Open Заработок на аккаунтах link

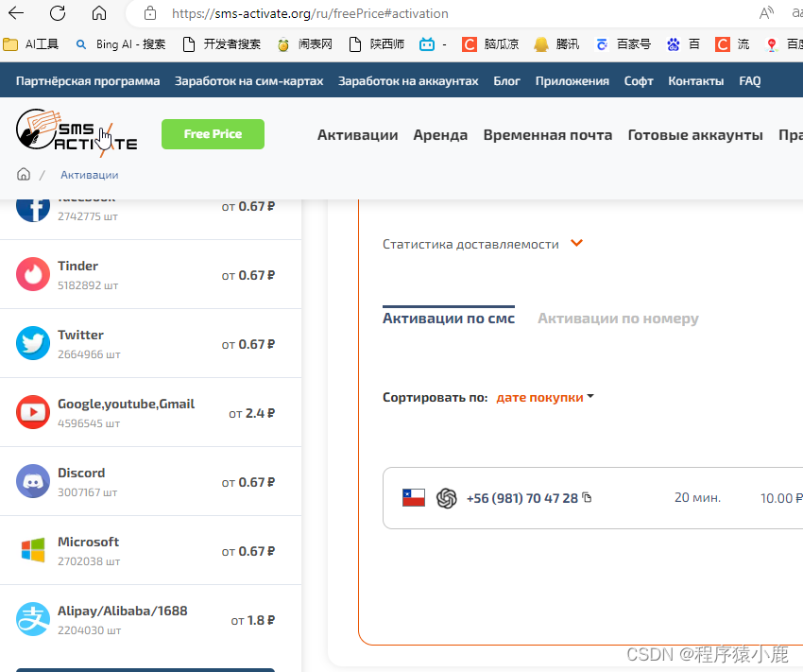pyautogui.click(x=408, y=81)
